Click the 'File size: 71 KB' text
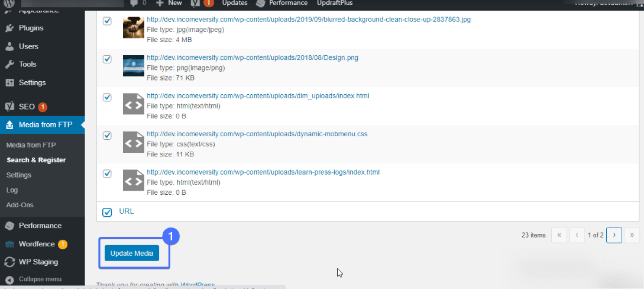The height and width of the screenshot is (289, 644). [170, 78]
